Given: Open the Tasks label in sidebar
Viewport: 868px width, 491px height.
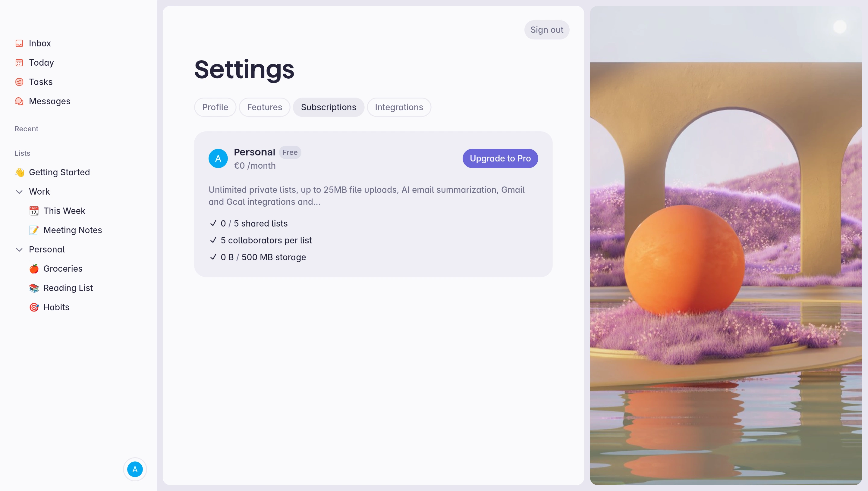Looking at the screenshot, I should pyautogui.click(x=41, y=82).
